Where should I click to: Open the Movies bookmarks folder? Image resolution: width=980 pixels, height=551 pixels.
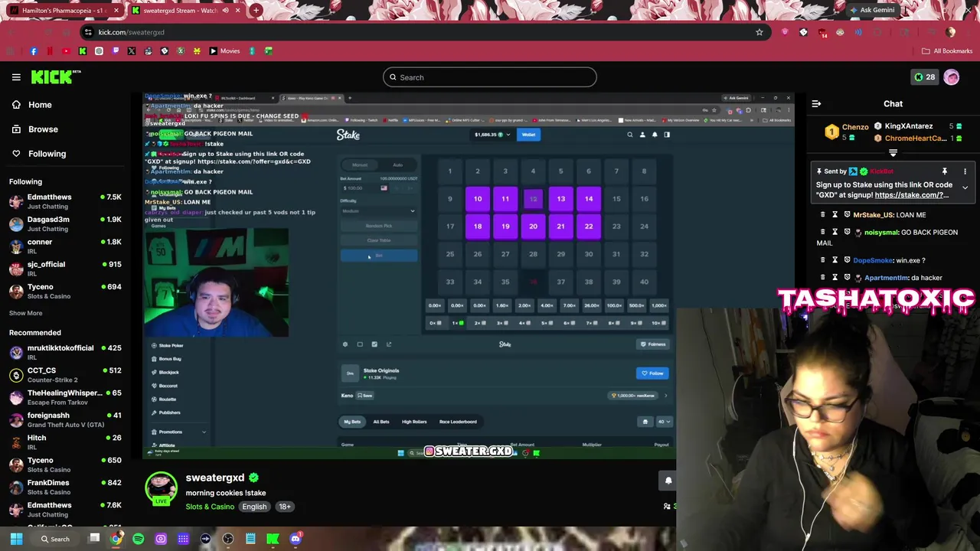tap(224, 51)
